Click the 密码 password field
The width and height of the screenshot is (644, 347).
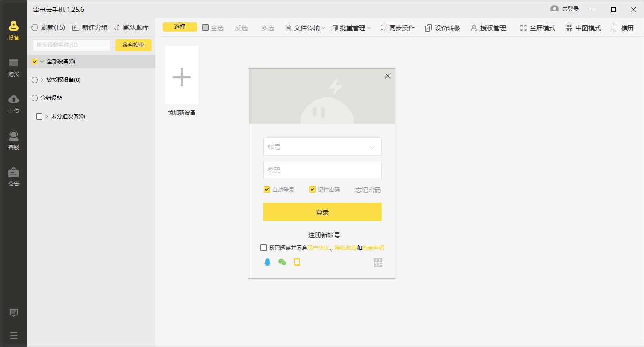[322, 170]
